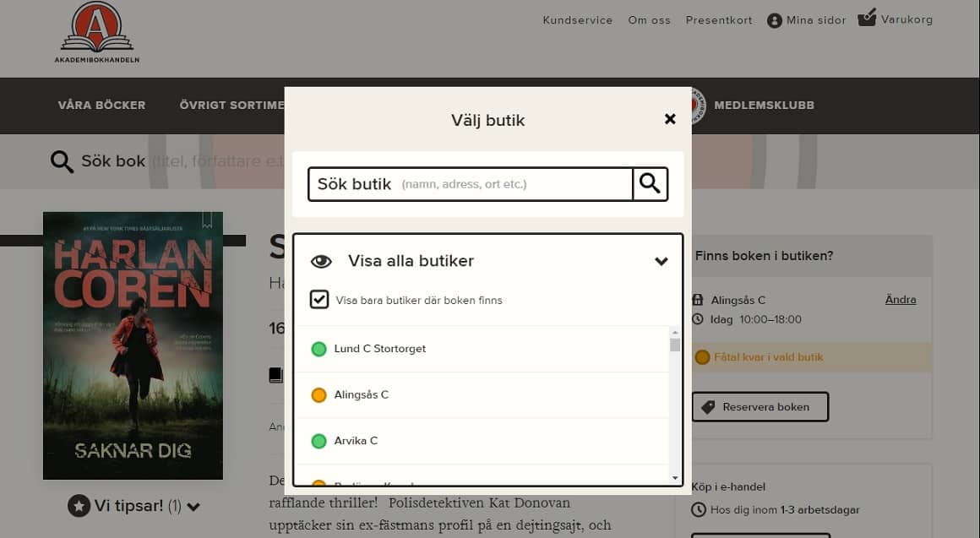Click the Reservera boken button
This screenshot has height=538, width=980.
[760, 407]
